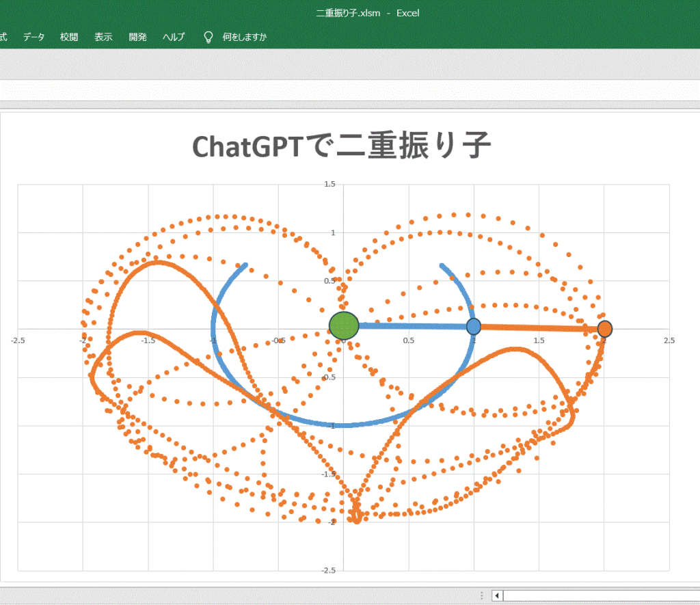Open the ヘルプ ribbon tab

click(x=174, y=37)
